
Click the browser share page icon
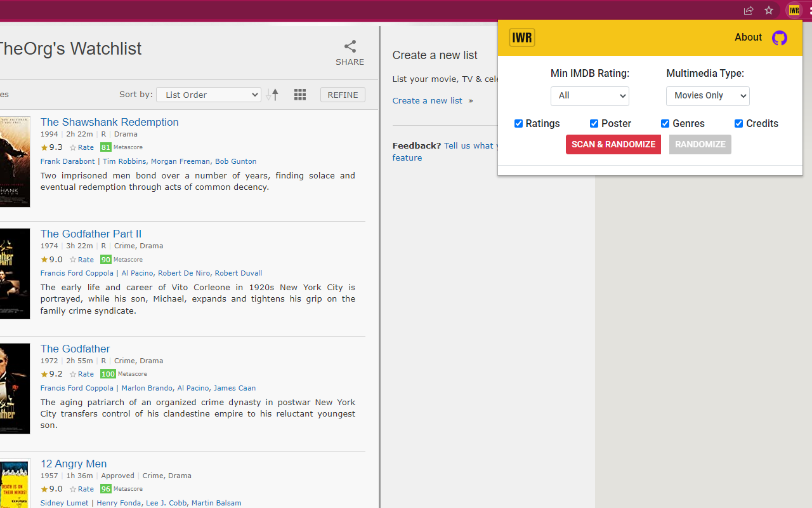749,10
